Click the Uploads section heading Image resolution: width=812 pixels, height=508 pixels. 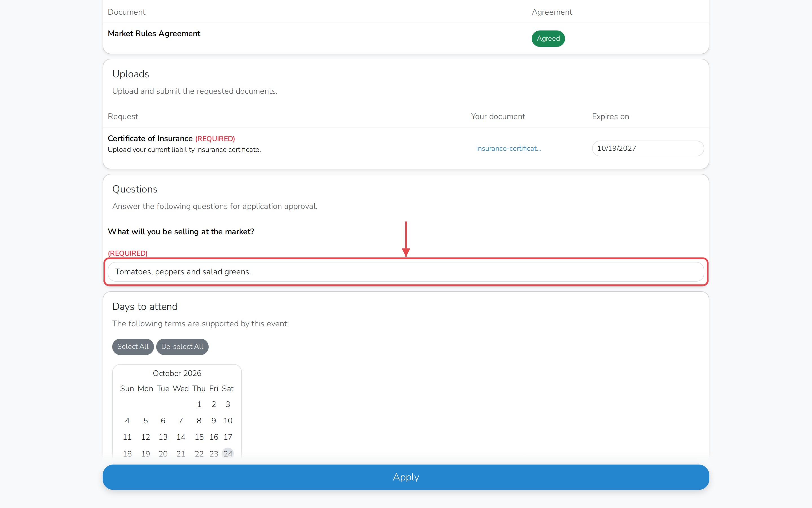(131, 74)
